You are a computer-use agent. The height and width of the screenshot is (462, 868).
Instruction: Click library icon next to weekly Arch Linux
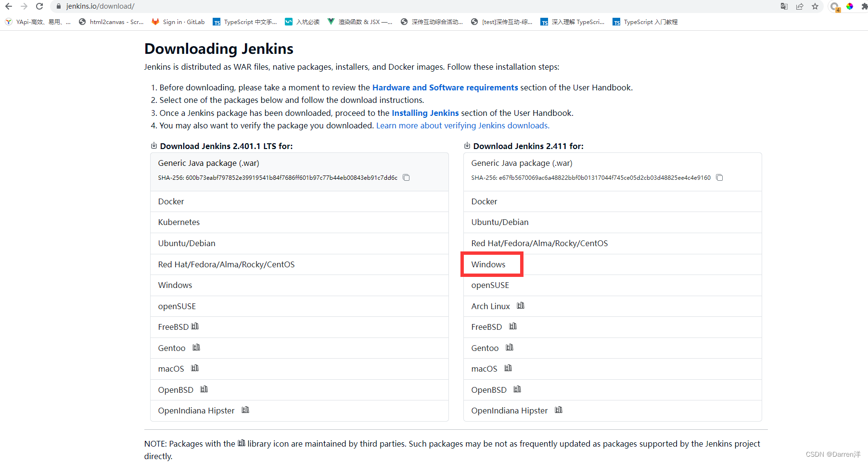(521, 306)
